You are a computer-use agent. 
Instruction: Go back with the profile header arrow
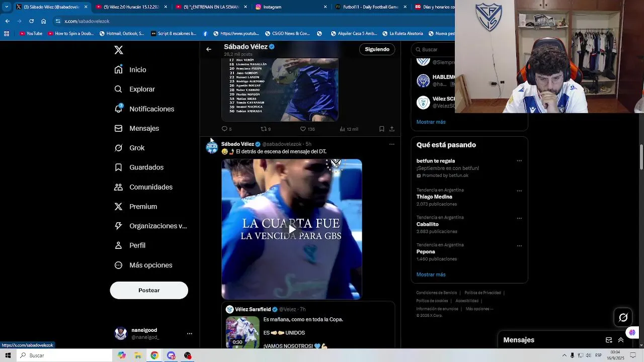(209, 49)
